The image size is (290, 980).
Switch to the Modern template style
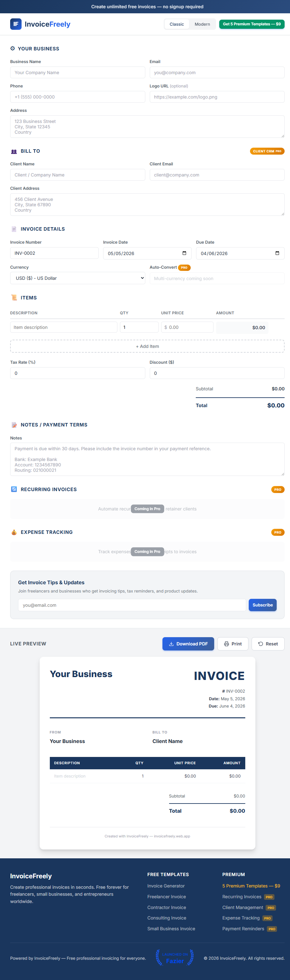(x=202, y=24)
